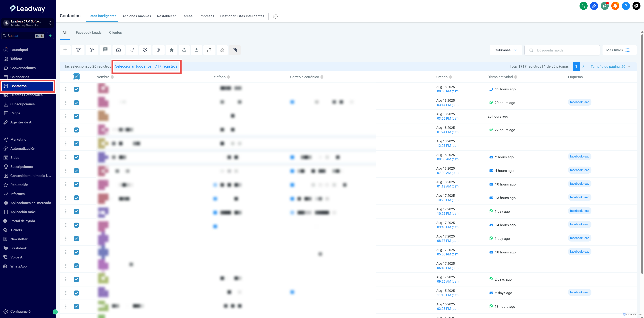This screenshot has height=318, width=644.
Task: Click the WhatsApp bulk message toolbar icon
Action: 222,50
